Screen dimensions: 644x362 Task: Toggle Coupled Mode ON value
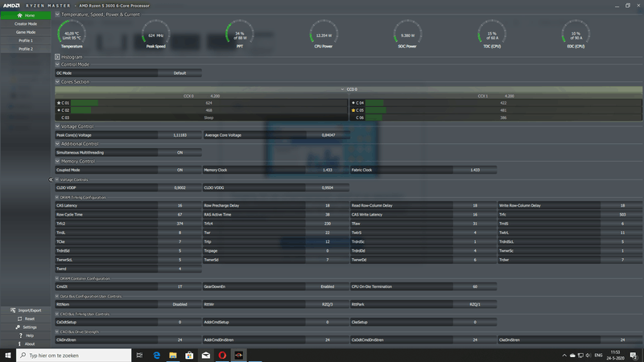point(180,170)
